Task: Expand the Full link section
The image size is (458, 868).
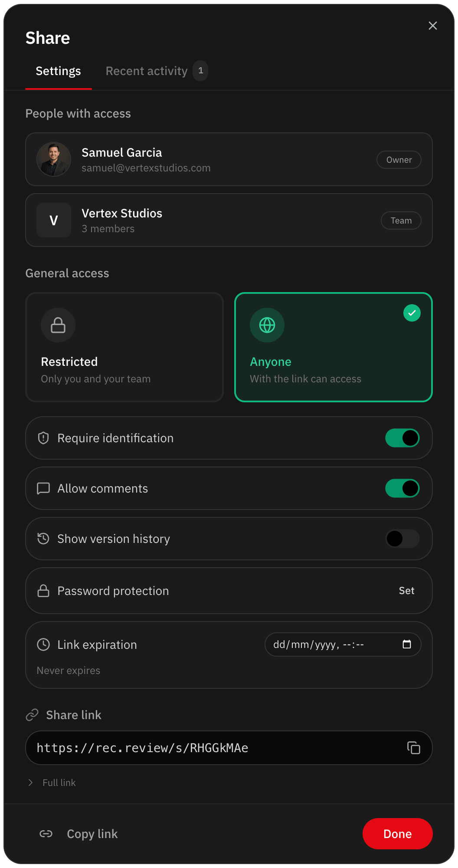Action: point(51,783)
